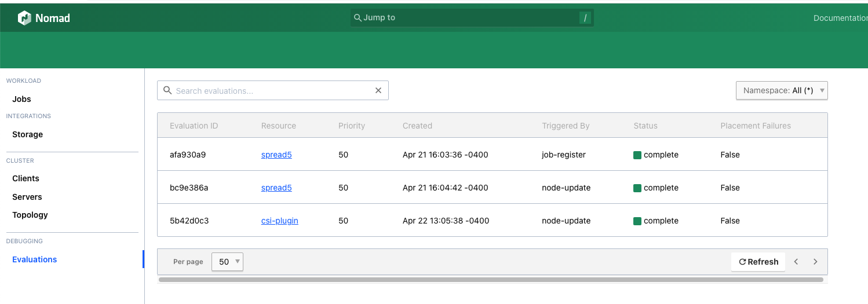Click job-register in Triggered By column
Viewport: 868px width, 304px height.
click(x=564, y=155)
